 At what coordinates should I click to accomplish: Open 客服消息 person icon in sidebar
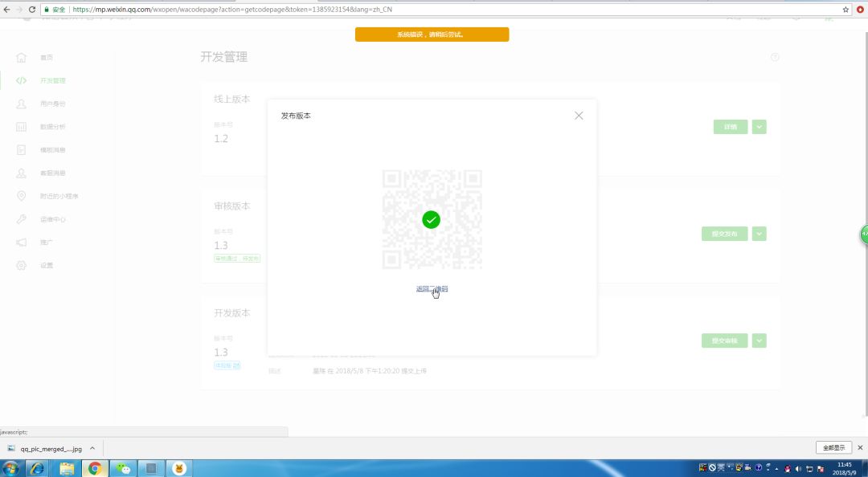click(x=21, y=173)
